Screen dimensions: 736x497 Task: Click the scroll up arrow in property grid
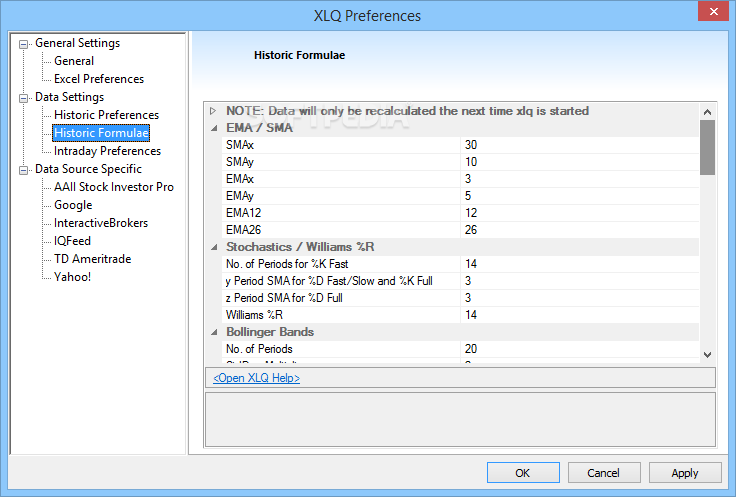click(x=707, y=112)
